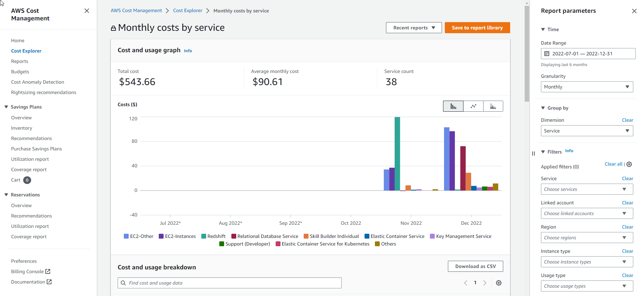Toggle Support (Developer) legend swatch
Image resolution: width=644 pixels, height=296 pixels.
(222, 244)
